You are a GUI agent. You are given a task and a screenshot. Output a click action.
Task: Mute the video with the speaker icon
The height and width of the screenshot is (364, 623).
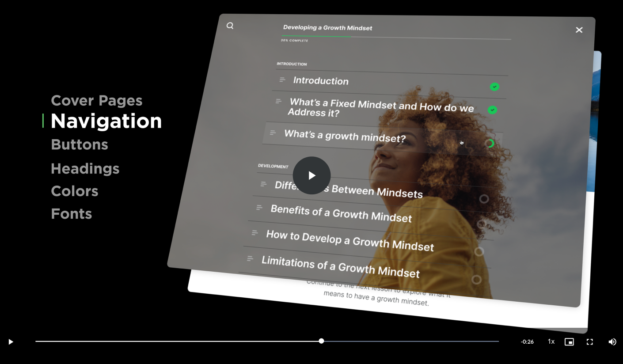pos(612,342)
